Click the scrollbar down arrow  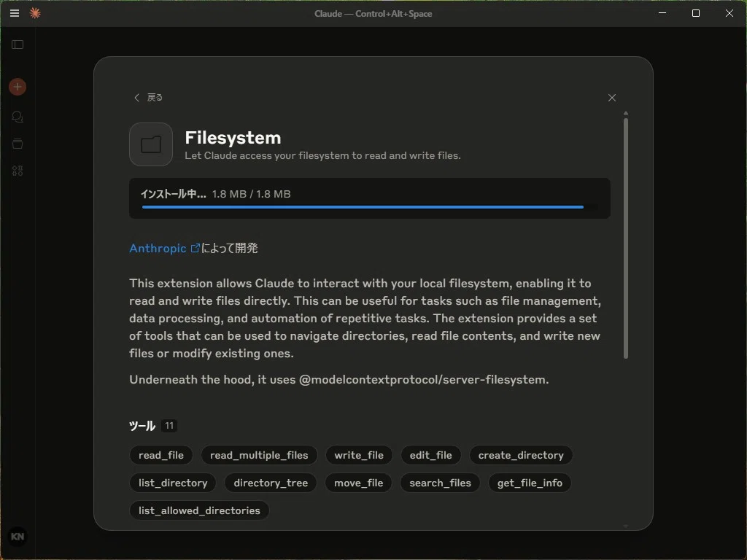[x=625, y=526]
